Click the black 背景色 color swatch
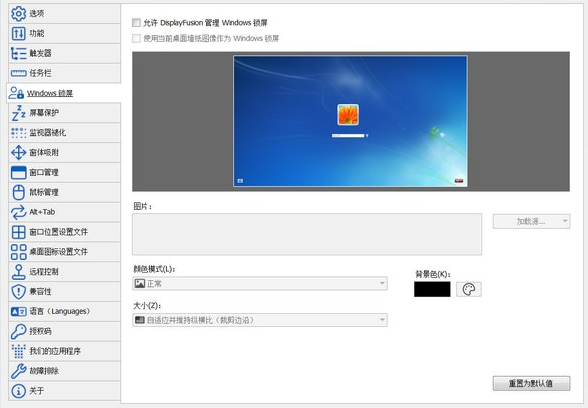Viewport: 588px width, 408px height. click(x=432, y=289)
